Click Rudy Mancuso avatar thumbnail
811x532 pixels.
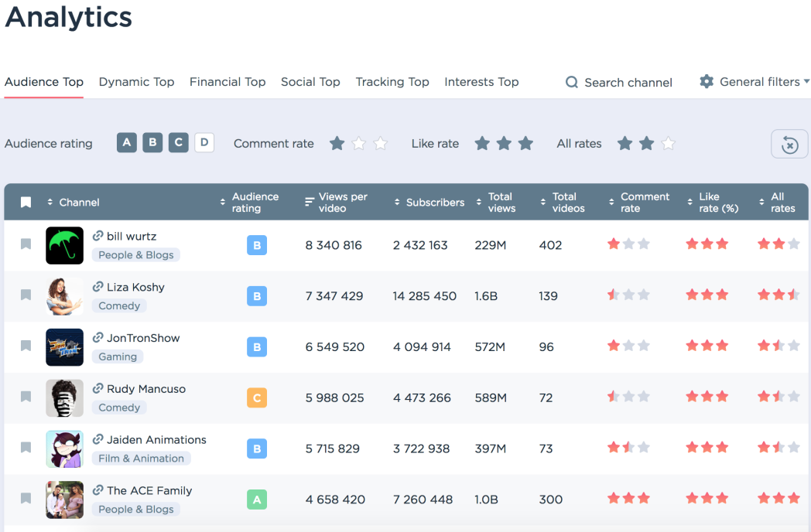coord(65,398)
